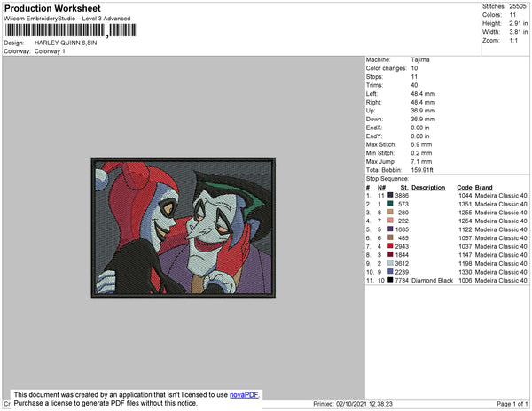Click the 'Stops:' label

[374, 77]
